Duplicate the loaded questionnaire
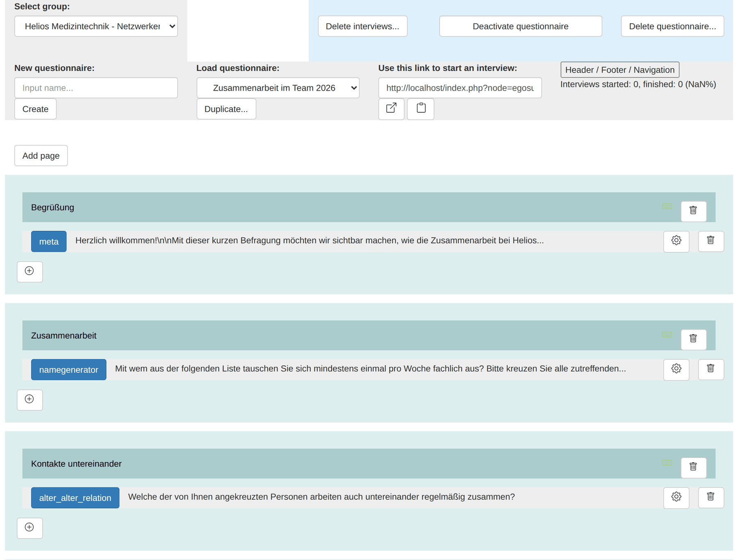Image resolution: width=738 pixels, height=560 pixels. pos(226,109)
